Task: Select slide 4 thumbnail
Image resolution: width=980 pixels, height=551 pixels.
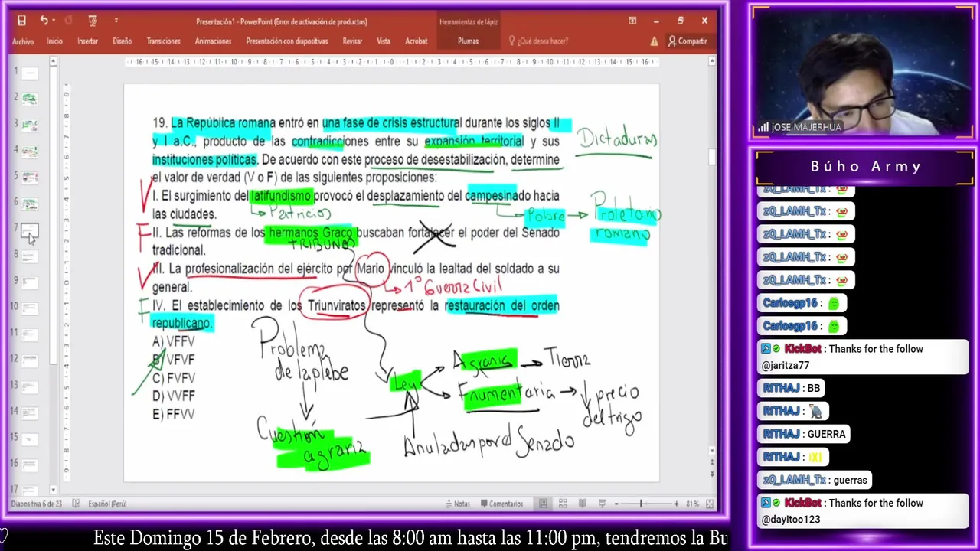Action: coord(29,152)
